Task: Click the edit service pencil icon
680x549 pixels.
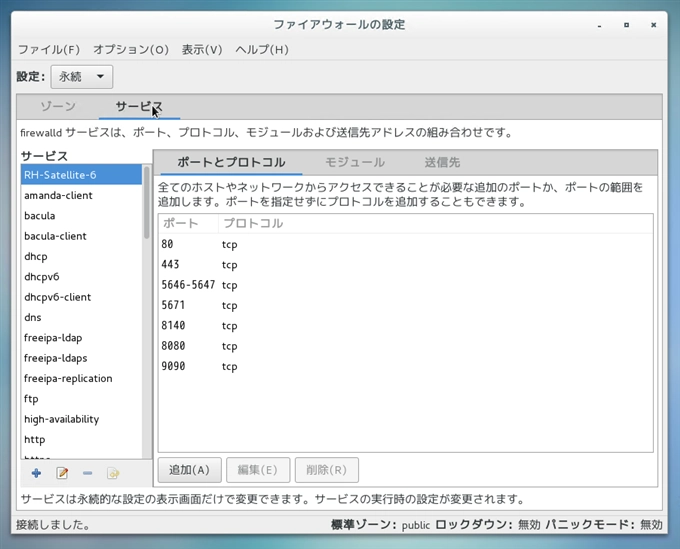Action: tap(62, 473)
